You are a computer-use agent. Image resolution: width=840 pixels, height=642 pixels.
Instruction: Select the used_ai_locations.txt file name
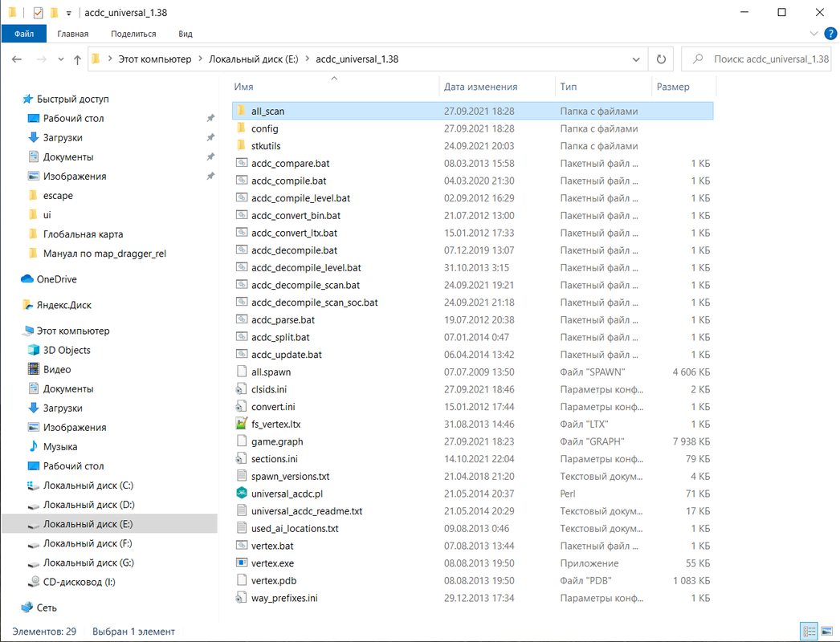click(295, 529)
